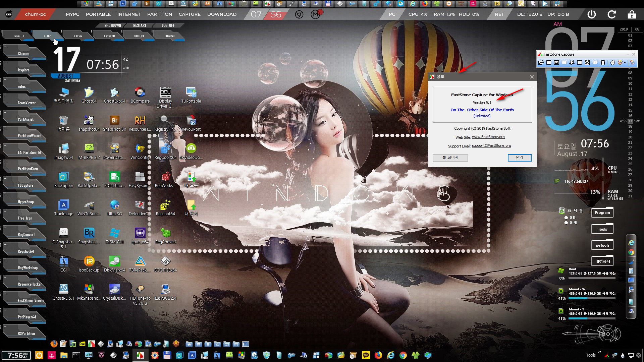
Task: Open the Snapshot_BR desktop icon
Action: pos(115,123)
